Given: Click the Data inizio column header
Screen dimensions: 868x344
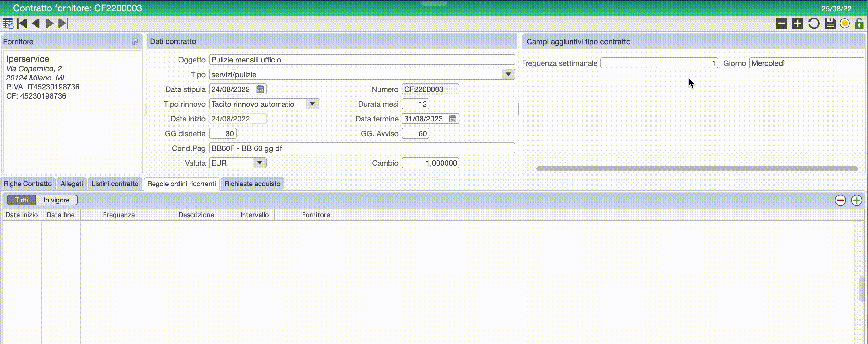Looking at the screenshot, I should [x=22, y=215].
